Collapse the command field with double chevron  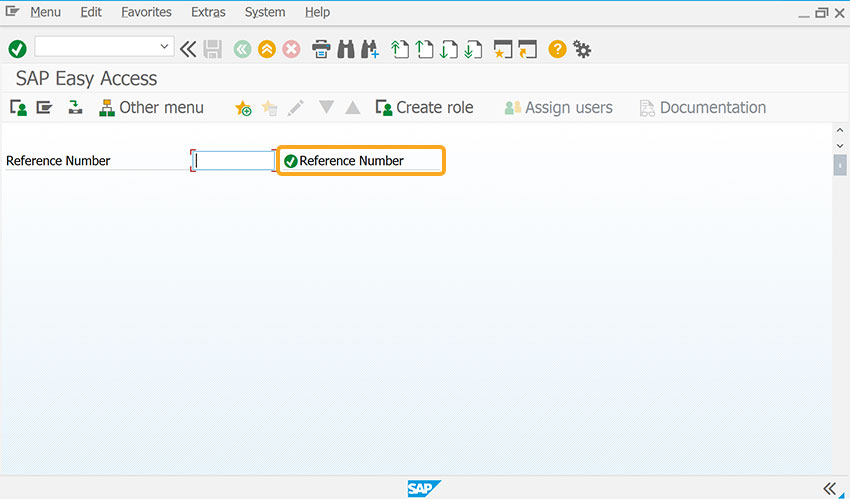(188, 49)
